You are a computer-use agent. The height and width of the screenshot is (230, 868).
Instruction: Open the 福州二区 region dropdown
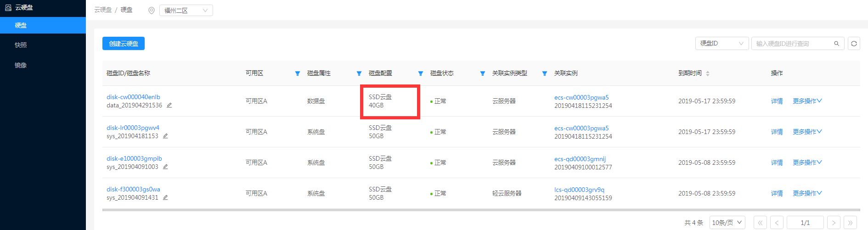click(x=186, y=10)
